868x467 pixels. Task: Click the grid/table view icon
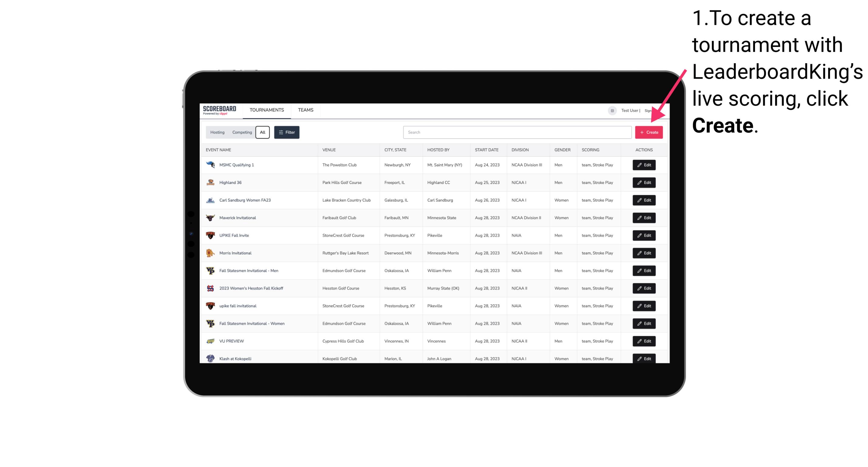click(x=612, y=111)
